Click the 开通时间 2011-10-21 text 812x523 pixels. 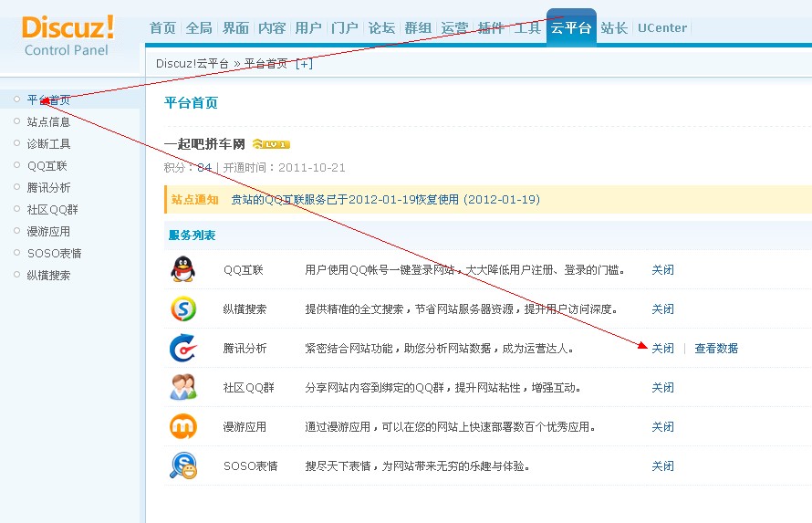point(285,168)
